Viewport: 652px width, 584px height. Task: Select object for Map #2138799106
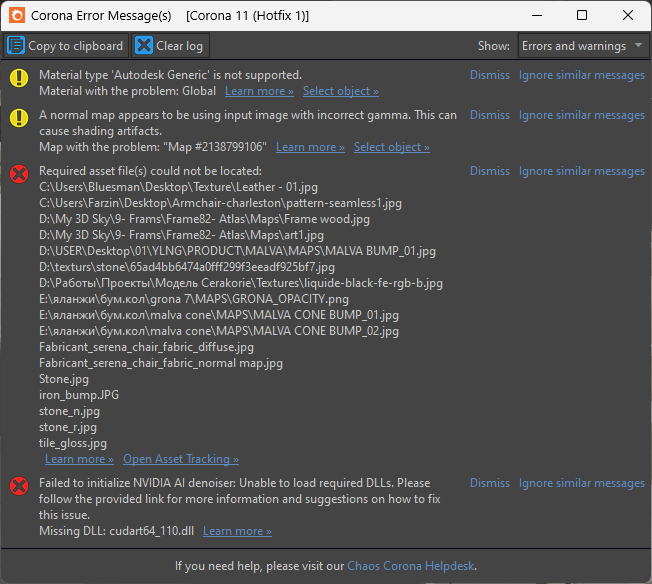(x=392, y=147)
